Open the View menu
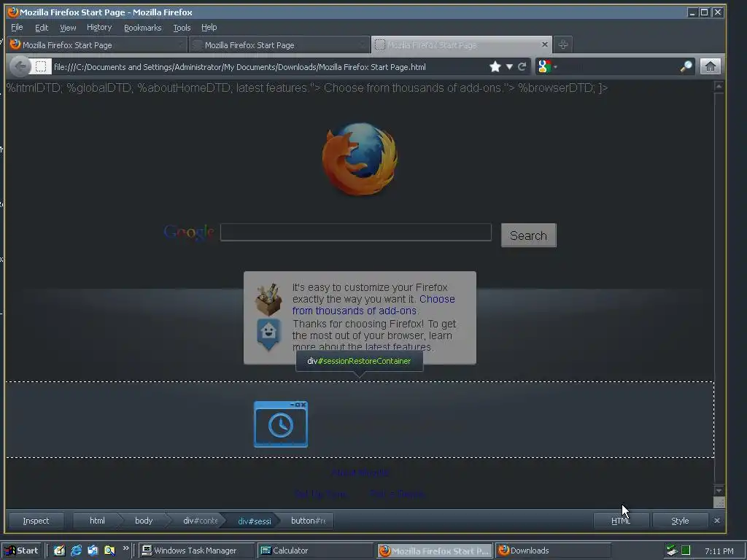This screenshot has height=560, width=747. 68,28
